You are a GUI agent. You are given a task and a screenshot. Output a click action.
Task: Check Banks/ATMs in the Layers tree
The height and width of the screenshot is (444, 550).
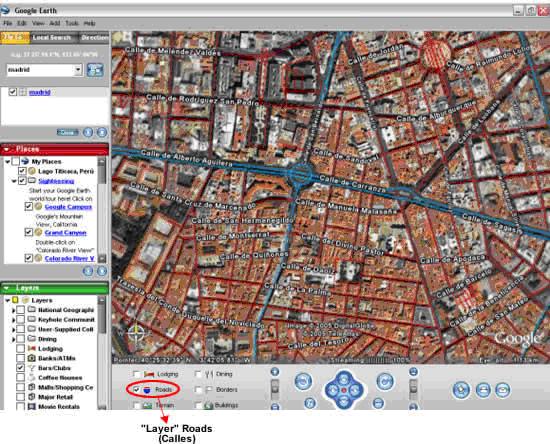20,358
